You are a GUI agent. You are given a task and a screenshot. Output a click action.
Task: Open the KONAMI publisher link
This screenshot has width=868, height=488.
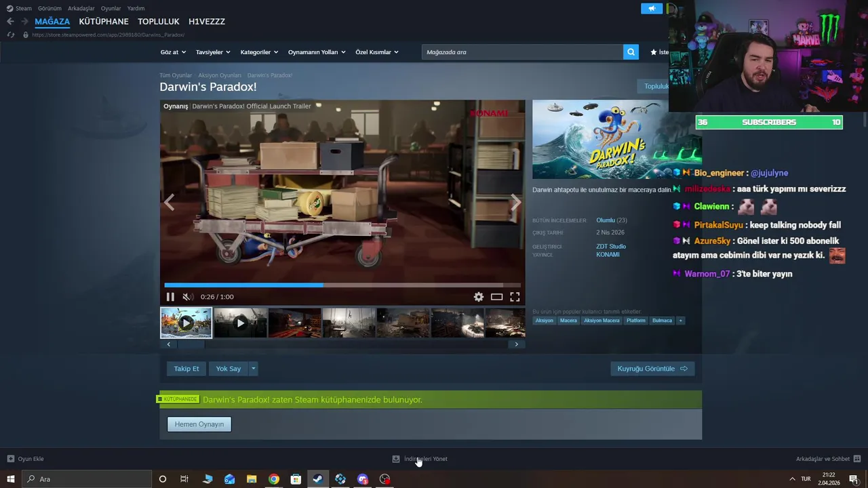pos(608,255)
